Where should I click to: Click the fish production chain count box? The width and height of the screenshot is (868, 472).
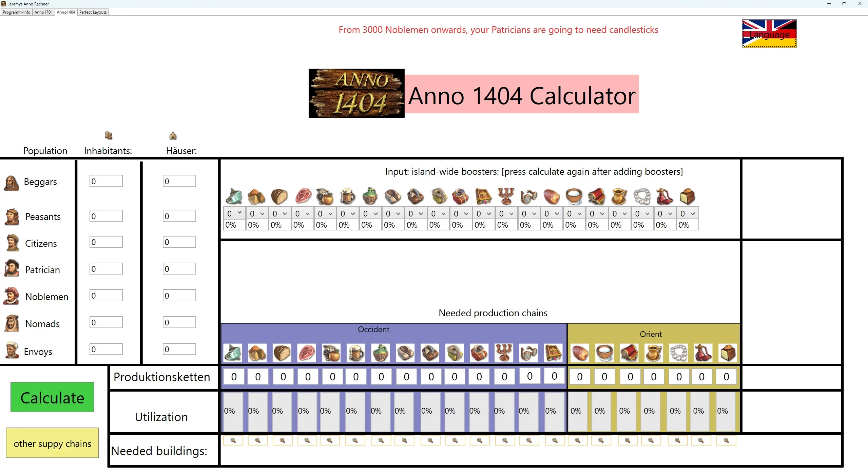pos(234,377)
